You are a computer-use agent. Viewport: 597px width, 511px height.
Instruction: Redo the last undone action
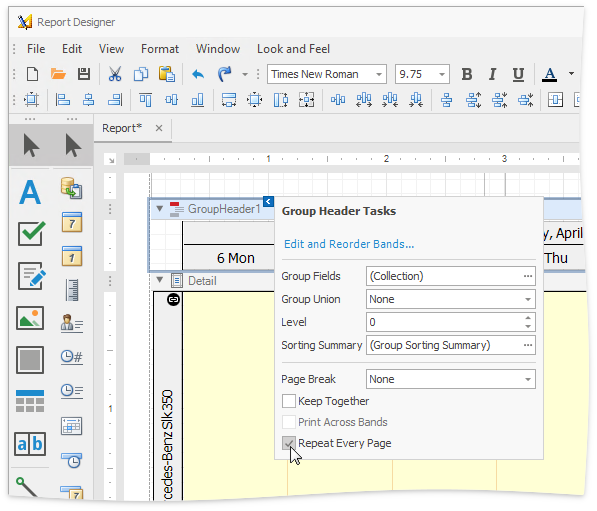(225, 74)
